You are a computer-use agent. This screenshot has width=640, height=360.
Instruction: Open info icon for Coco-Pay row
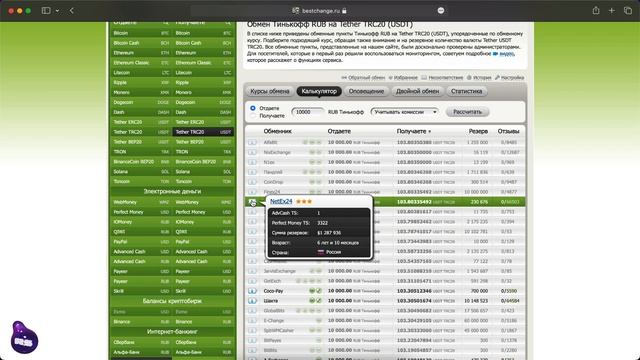(x=252, y=291)
